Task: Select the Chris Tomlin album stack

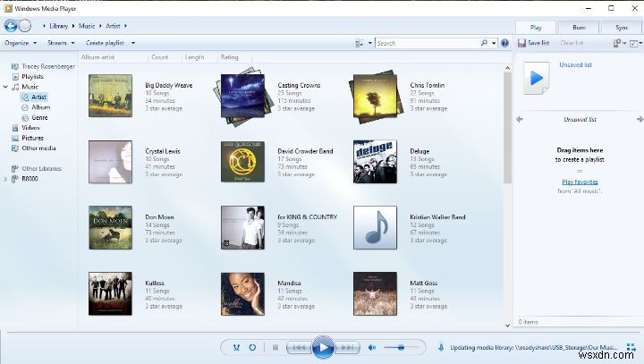Action: (x=376, y=97)
